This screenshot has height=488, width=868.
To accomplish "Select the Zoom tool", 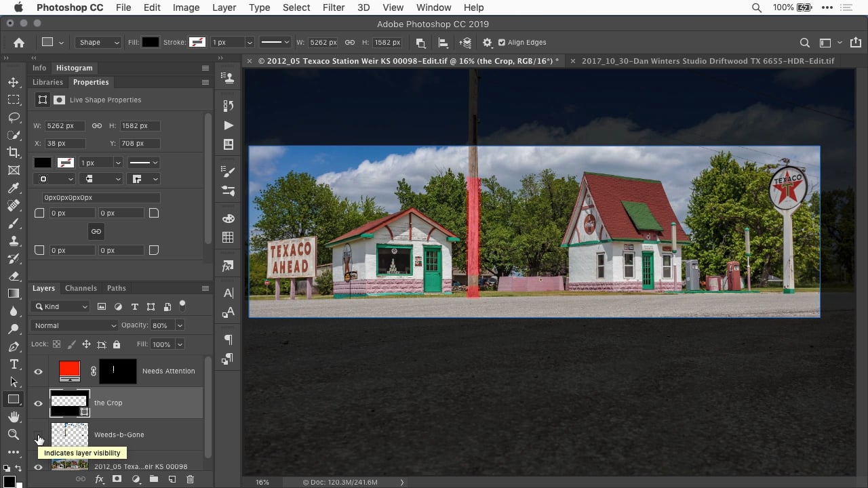I will coord(13,434).
